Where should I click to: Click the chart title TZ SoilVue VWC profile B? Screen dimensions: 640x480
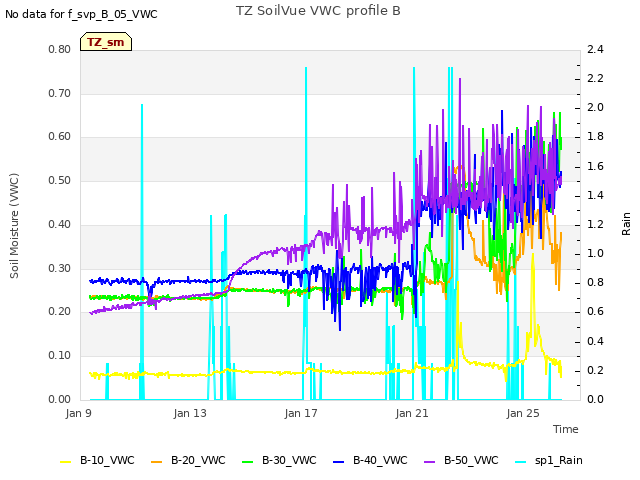click(318, 11)
